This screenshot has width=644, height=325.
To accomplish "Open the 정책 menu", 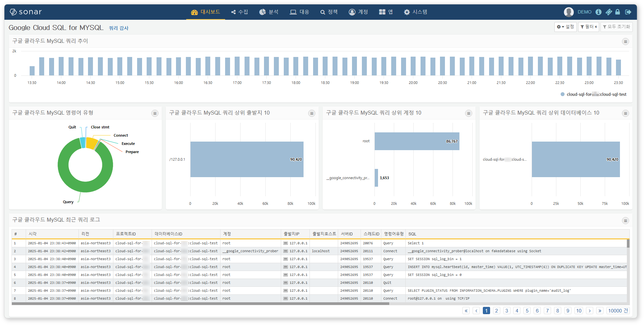I will (x=329, y=12).
